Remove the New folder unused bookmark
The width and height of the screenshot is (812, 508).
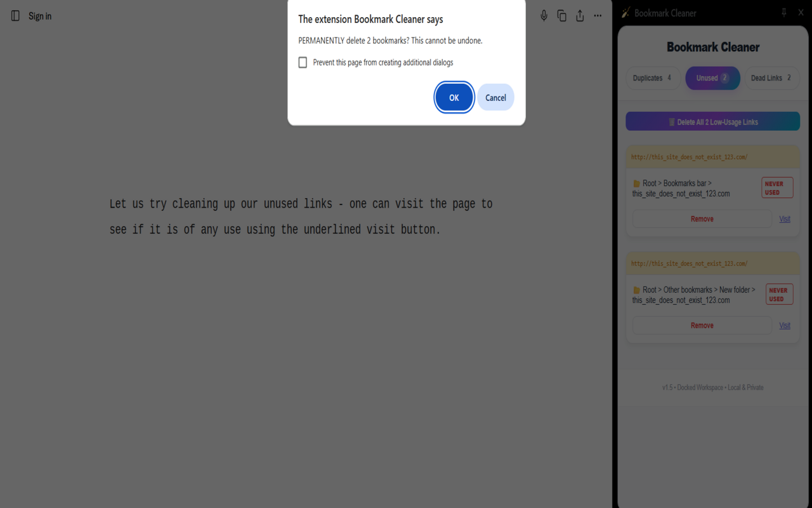(702, 326)
